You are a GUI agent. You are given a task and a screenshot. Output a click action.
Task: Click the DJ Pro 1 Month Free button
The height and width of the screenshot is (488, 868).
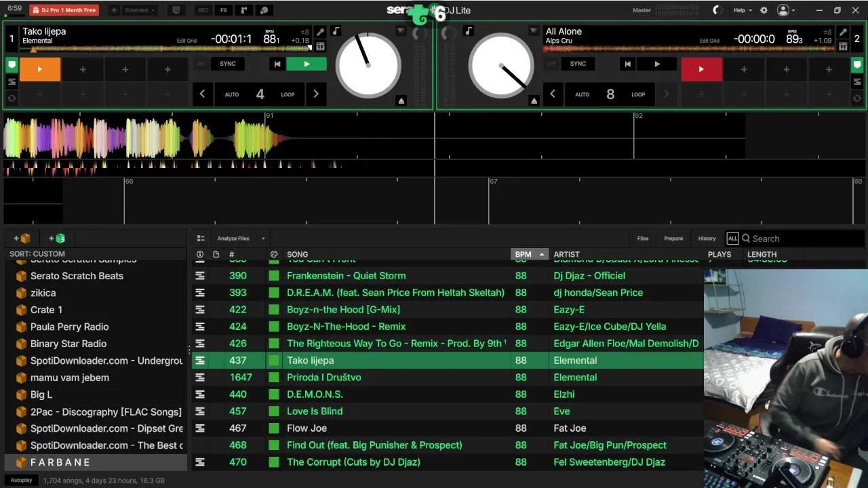64,10
